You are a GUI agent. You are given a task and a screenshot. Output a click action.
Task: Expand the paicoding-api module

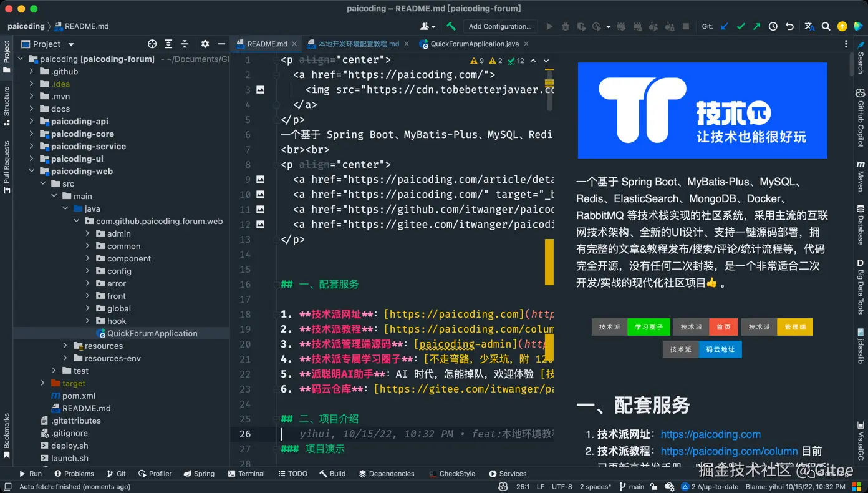tap(31, 121)
